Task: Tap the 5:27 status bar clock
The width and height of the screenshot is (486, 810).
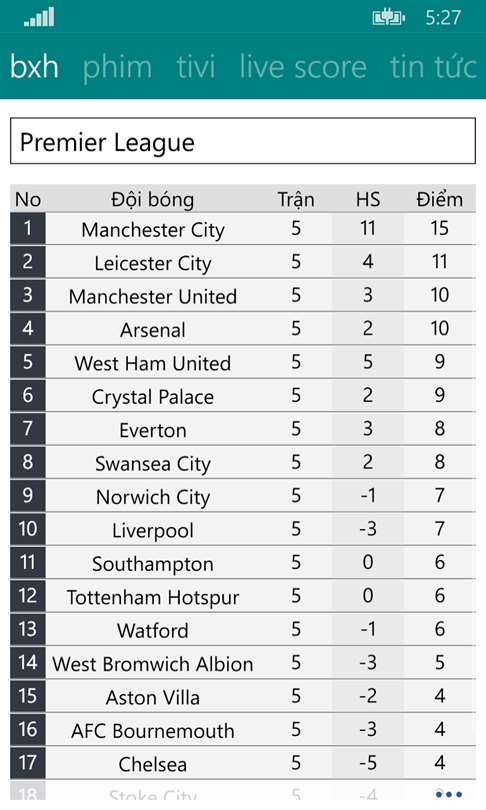Action: coord(443,18)
